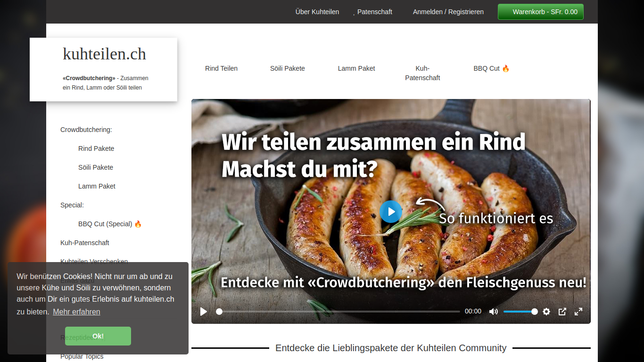Play video with the center blue play button
This screenshot has width=644, height=362.
coord(391,212)
